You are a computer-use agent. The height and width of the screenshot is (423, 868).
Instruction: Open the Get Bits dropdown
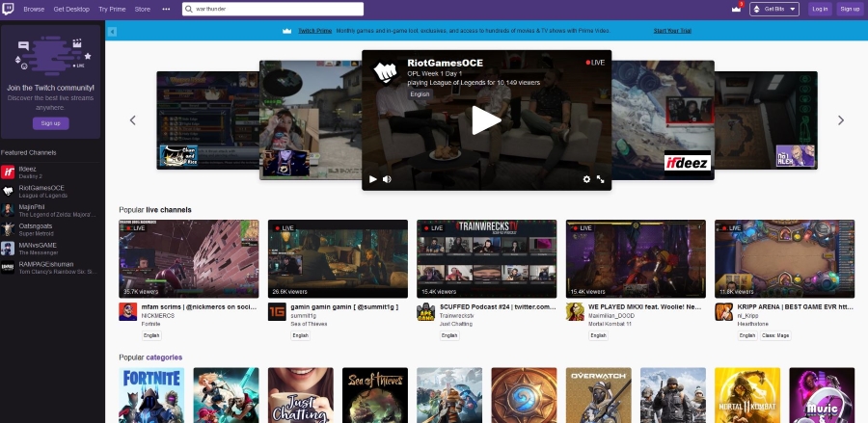[773, 9]
